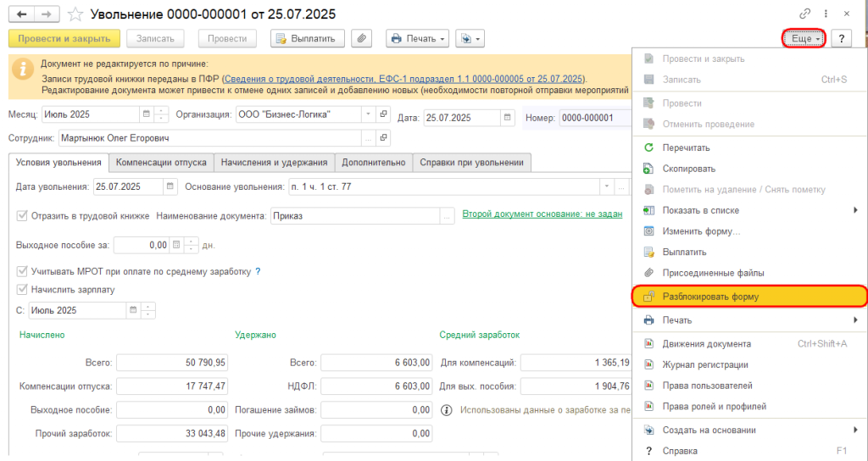
Task: Close the document window
Action: (x=847, y=14)
